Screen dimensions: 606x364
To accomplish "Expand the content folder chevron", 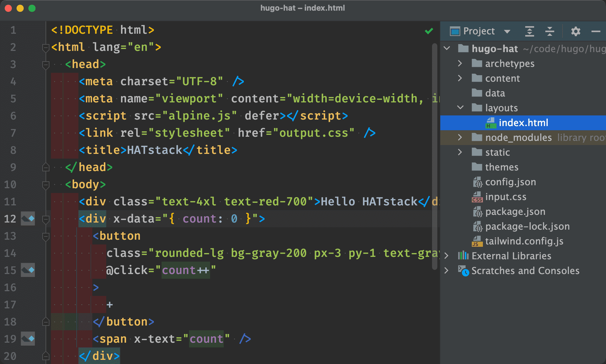I will [x=460, y=78].
